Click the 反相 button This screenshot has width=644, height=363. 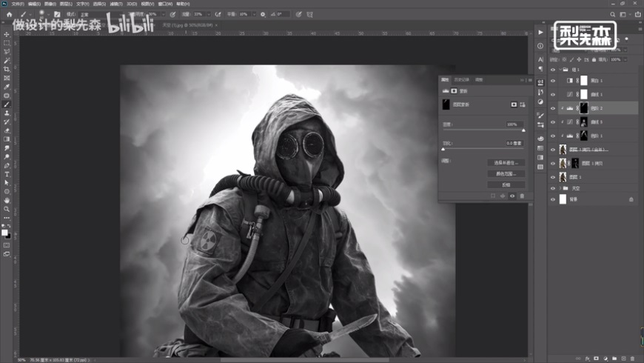point(506,185)
